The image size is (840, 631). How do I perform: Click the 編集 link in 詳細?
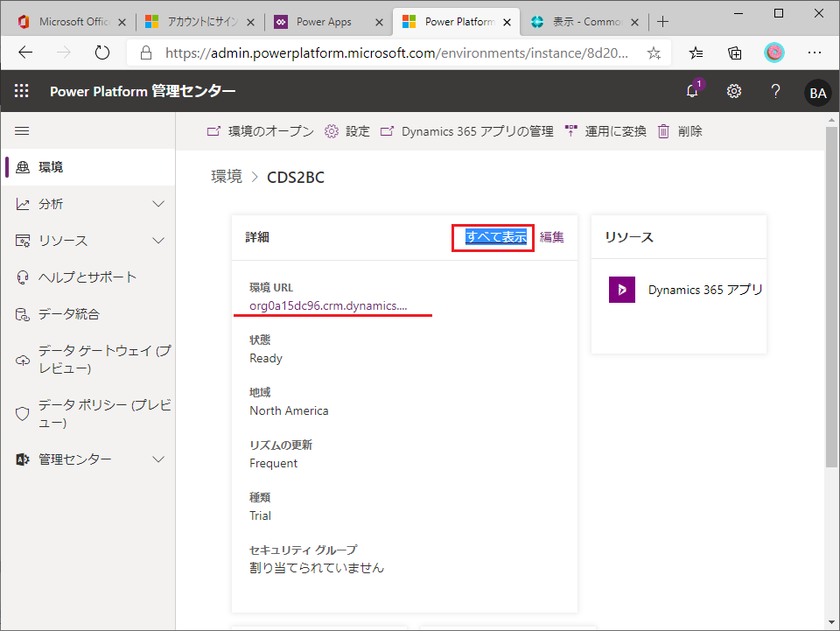coord(552,237)
